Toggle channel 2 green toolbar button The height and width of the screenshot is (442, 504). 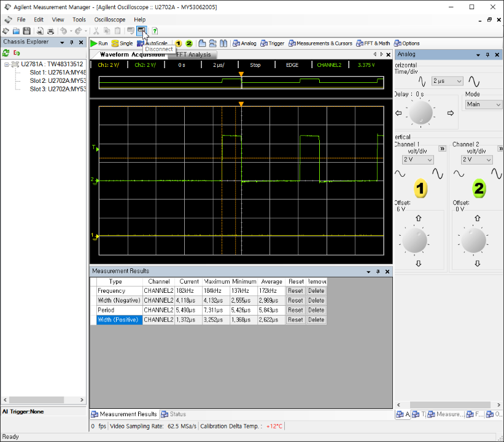pyautogui.click(x=189, y=44)
